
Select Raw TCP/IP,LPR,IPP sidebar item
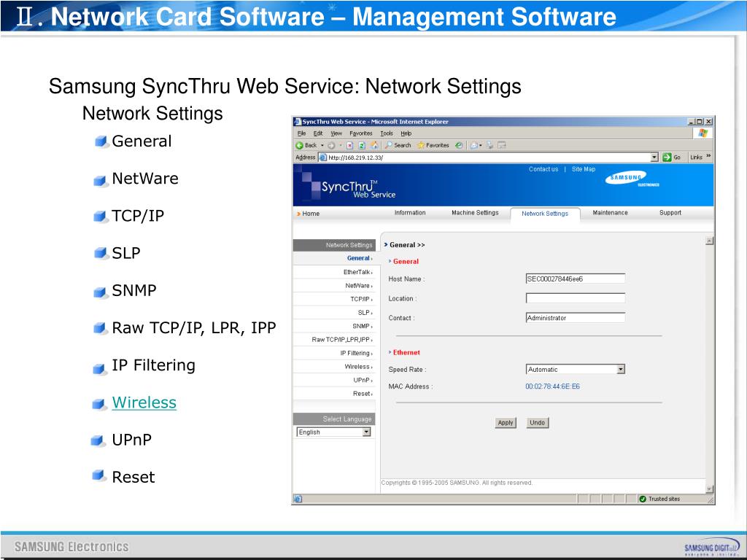tap(334, 340)
